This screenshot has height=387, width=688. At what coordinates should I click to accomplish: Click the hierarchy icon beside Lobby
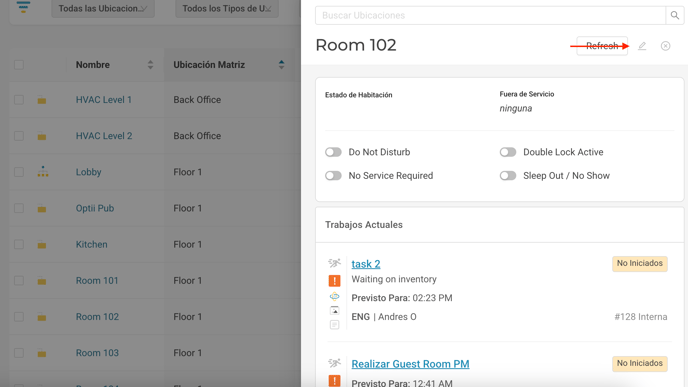pyautogui.click(x=43, y=172)
